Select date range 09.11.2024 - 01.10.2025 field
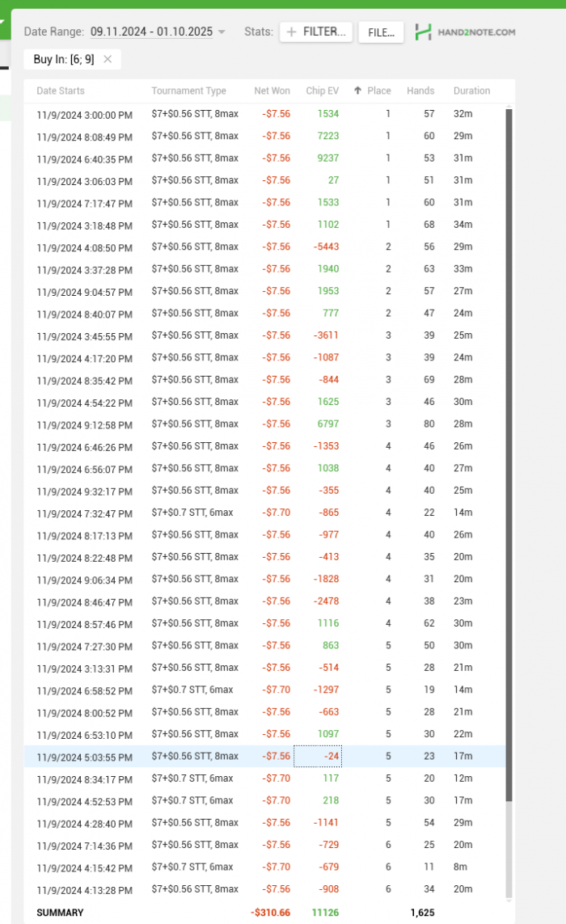 click(151, 32)
